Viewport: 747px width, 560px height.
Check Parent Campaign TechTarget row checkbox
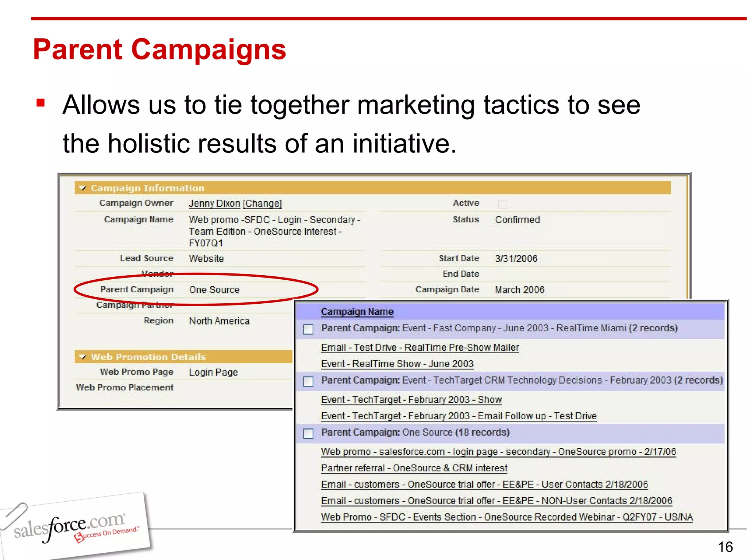(x=308, y=381)
